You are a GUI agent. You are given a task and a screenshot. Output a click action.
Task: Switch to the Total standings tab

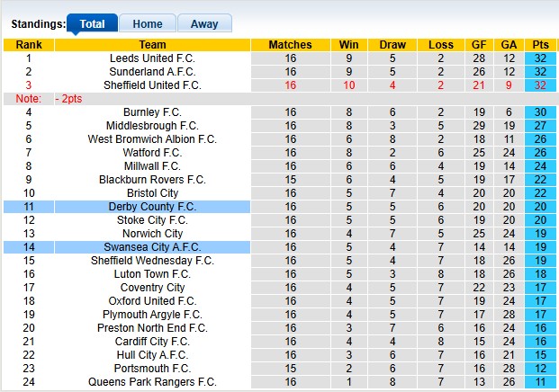click(x=92, y=24)
